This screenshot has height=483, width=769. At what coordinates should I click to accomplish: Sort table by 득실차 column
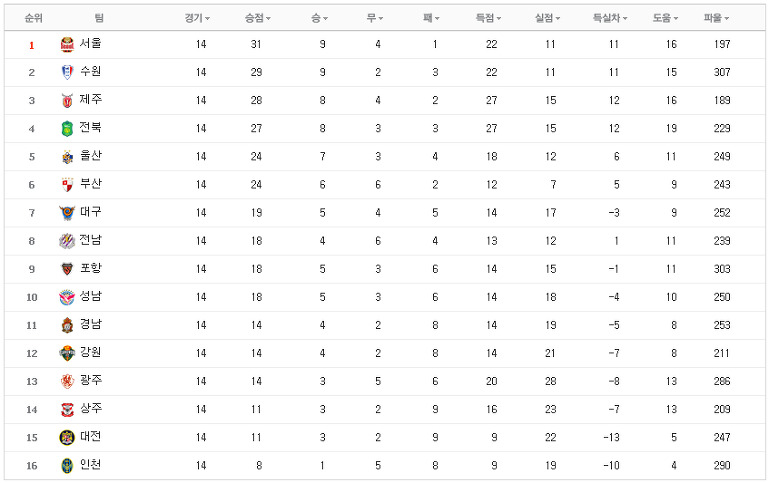click(610, 18)
